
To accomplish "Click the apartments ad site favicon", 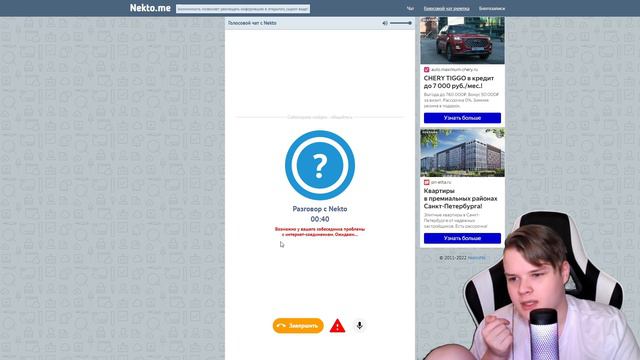I will coord(427,182).
